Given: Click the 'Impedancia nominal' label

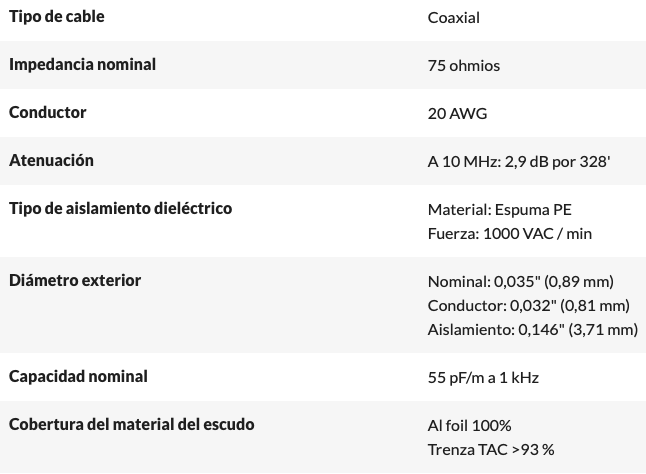Looking at the screenshot, I should coord(82,65).
